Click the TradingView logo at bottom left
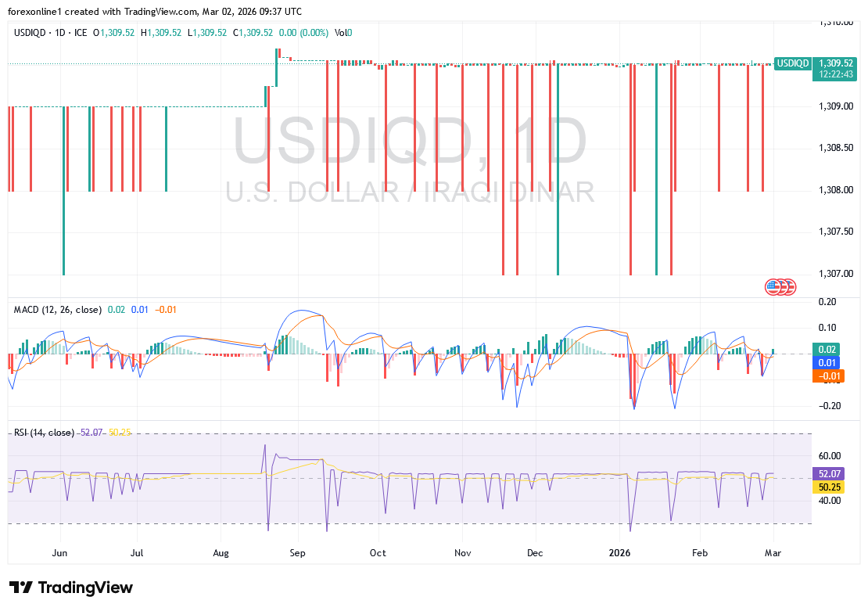This screenshot has width=868, height=611. tap(70, 588)
